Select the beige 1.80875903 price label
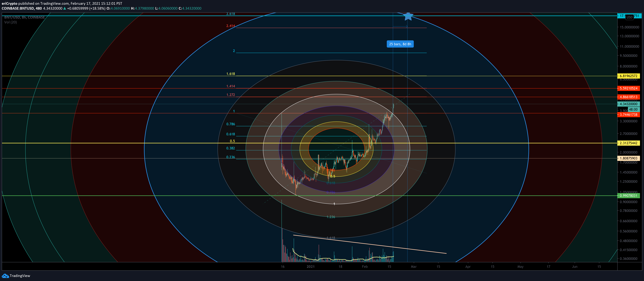This screenshot has height=281, width=644. click(x=628, y=158)
